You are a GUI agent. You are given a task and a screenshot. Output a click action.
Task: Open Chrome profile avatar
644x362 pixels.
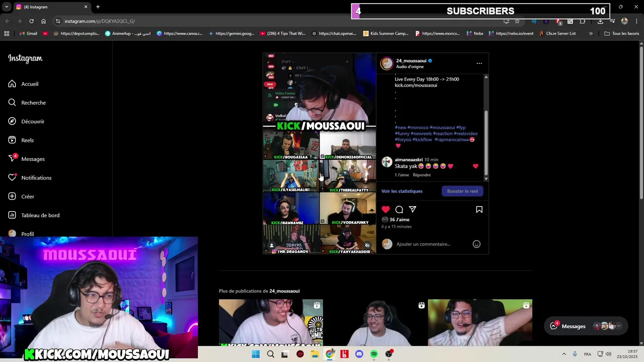624,21
